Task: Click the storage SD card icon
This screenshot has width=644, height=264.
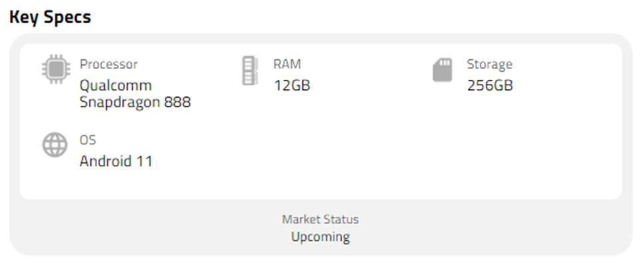Action: pyautogui.click(x=443, y=70)
